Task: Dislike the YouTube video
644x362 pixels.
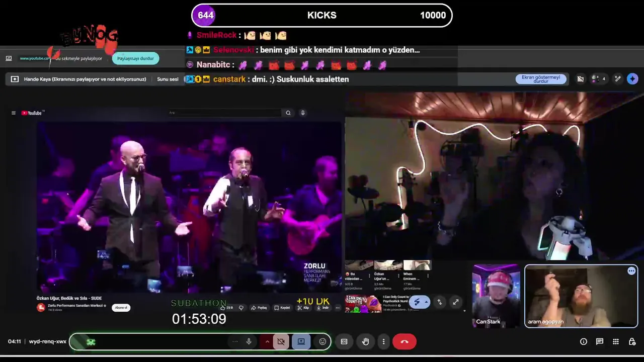Action: click(241, 308)
